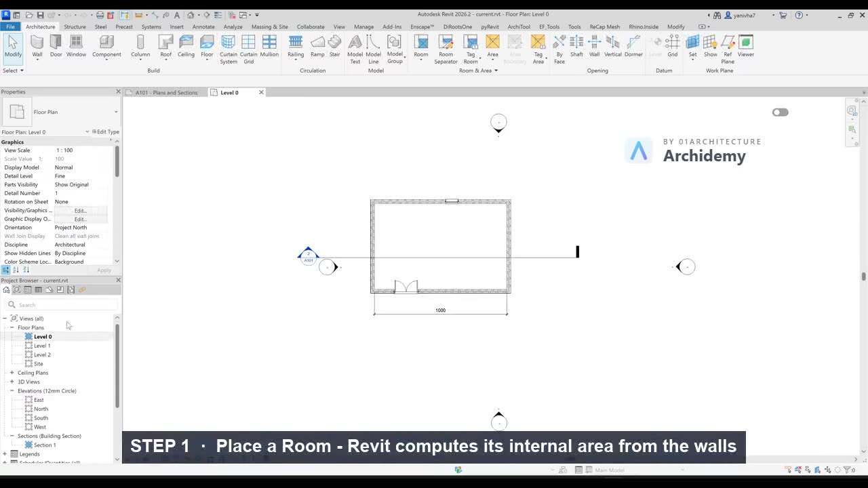Viewport: 868px width, 488px height.
Task: Select the Room tool
Action: coord(421,46)
